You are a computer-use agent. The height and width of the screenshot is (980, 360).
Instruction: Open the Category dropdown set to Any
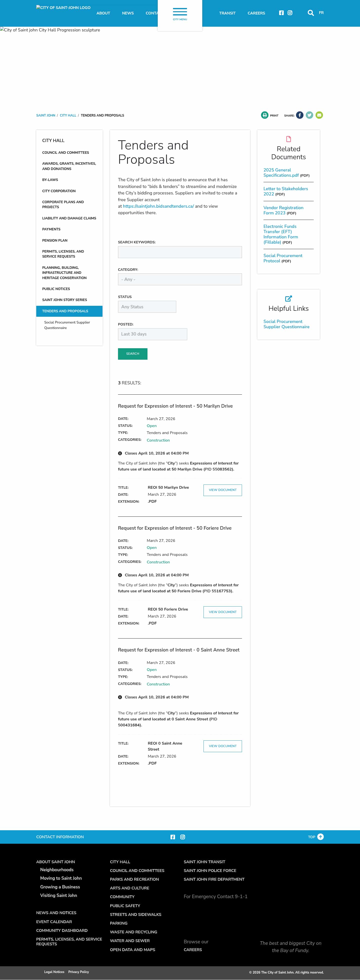[180, 279]
